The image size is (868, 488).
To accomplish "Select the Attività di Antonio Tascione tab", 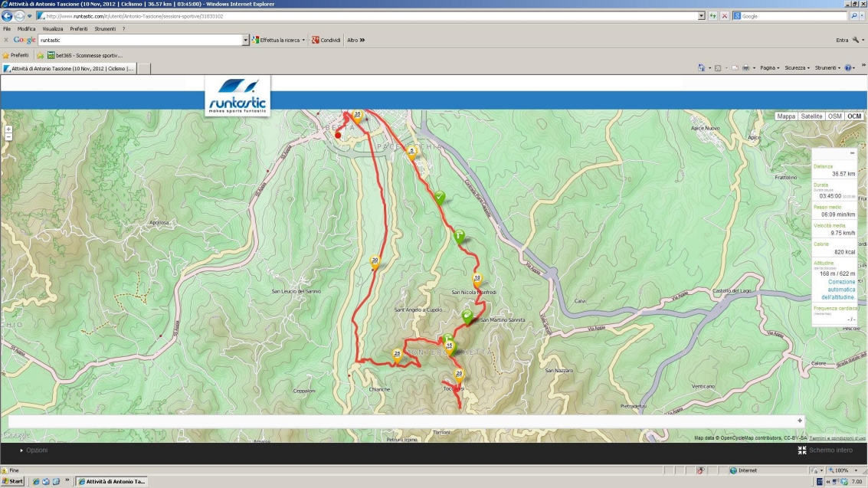I will pyautogui.click(x=69, y=69).
